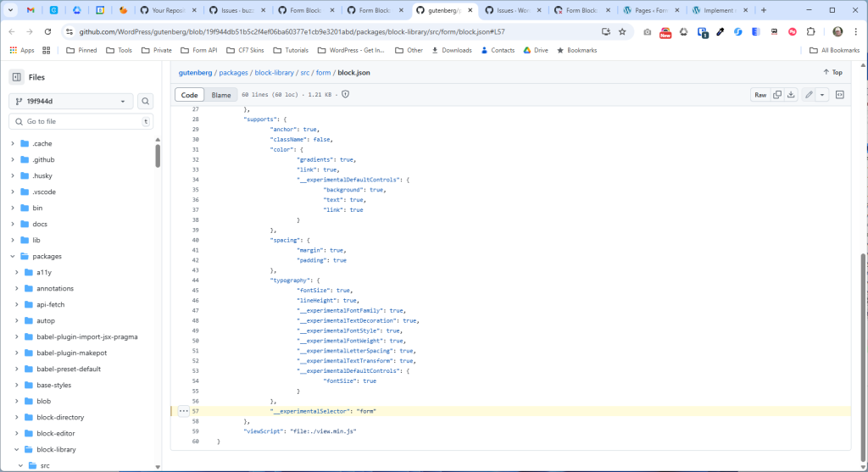Click the search icon beside branch selector
Screen dimensions: 868x472
[x=146, y=102]
